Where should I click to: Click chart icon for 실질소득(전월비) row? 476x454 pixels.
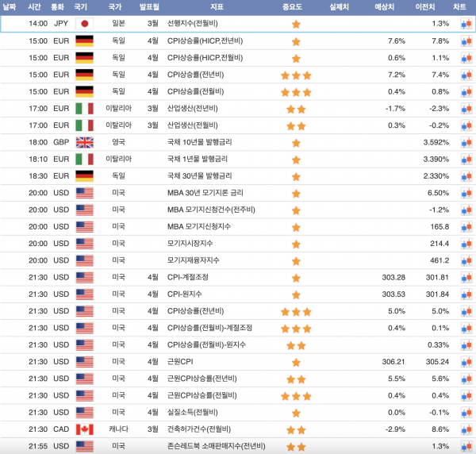pyautogui.click(x=466, y=413)
